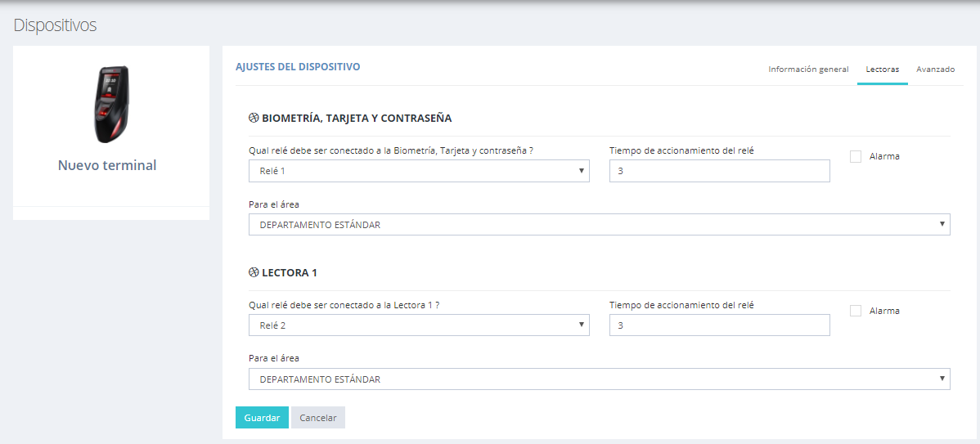This screenshot has width=980, height=444.
Task: Click the Nuevo terminal label
Action: pyautogui.click(x=107, y=165)
